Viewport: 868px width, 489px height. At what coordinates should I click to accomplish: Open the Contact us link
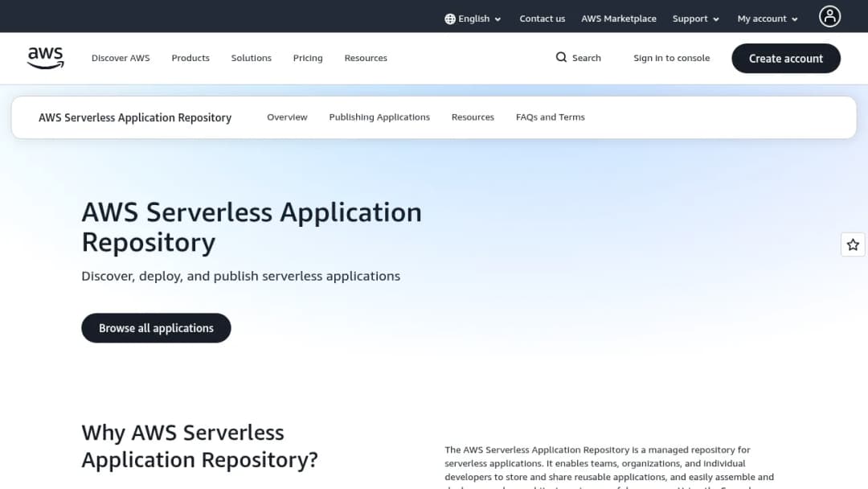(x=542, y=18)
